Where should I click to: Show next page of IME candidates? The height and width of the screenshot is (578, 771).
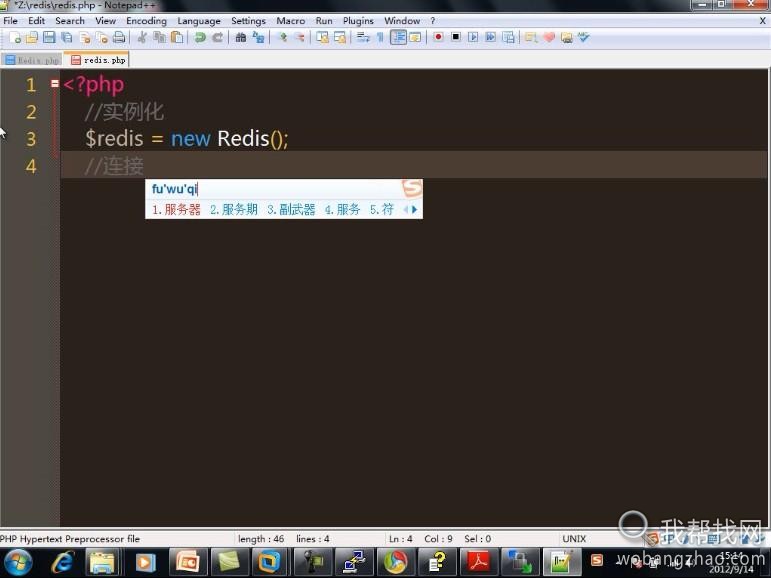[x=415, y=210]
